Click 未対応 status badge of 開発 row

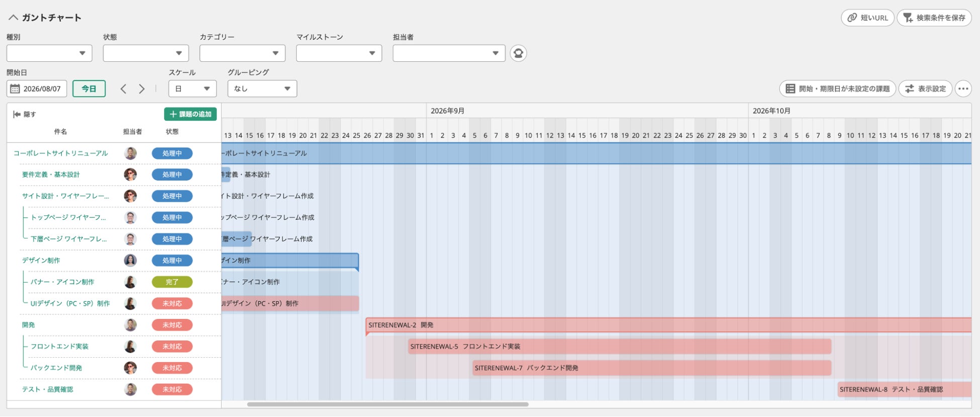tap(172, 325)
